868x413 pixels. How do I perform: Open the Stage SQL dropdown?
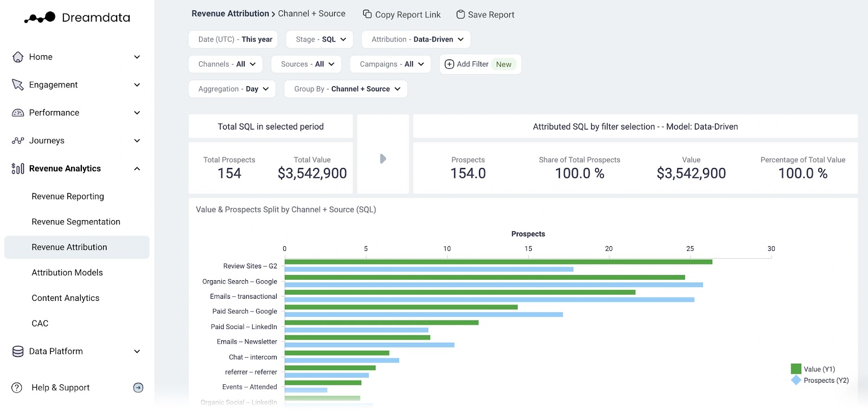pyautogui.click(x=320, y=40)
